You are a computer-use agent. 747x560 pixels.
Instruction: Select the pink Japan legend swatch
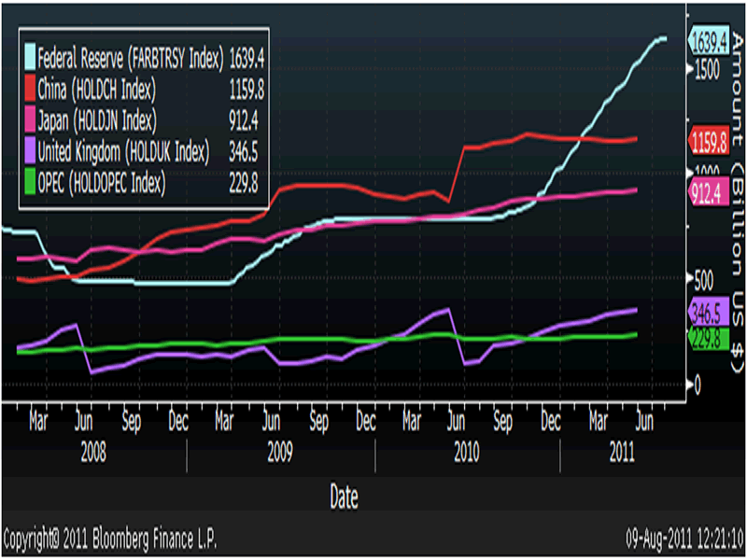[x=30, y=120]
